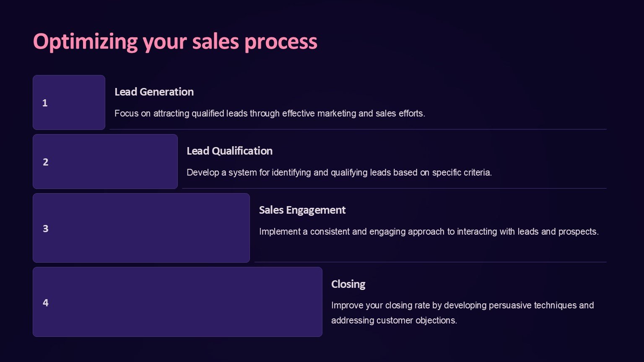Select the 'Closing' heading
This screenshot has width=644, height=362.
348,284
